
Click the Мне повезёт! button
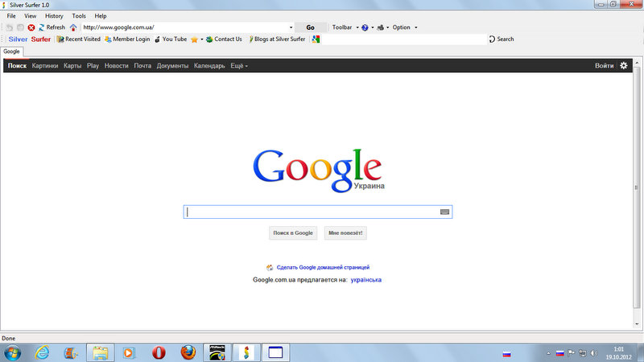[345, 233]
